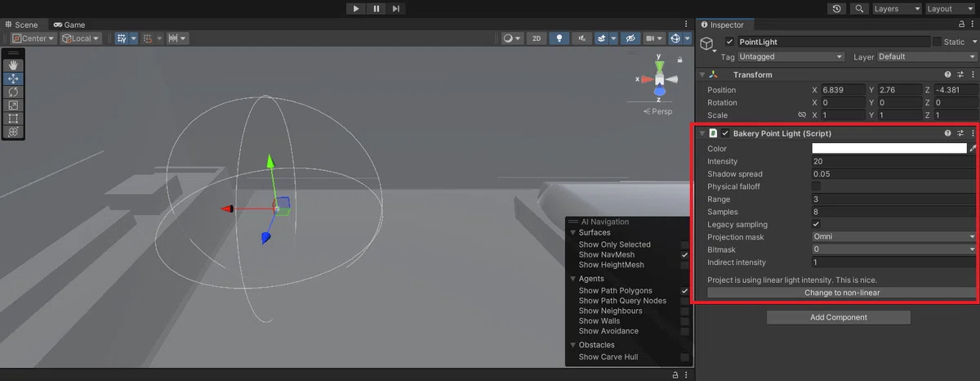Collapse Surfaces section in AI Navigation
This screenshot has height=381, width=980.
pyautogui.click(x=573, y=233)
